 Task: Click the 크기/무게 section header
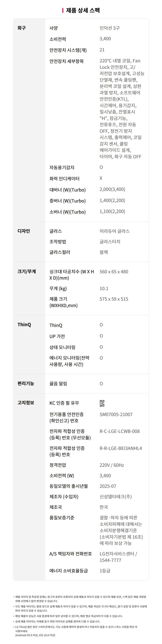27,272
